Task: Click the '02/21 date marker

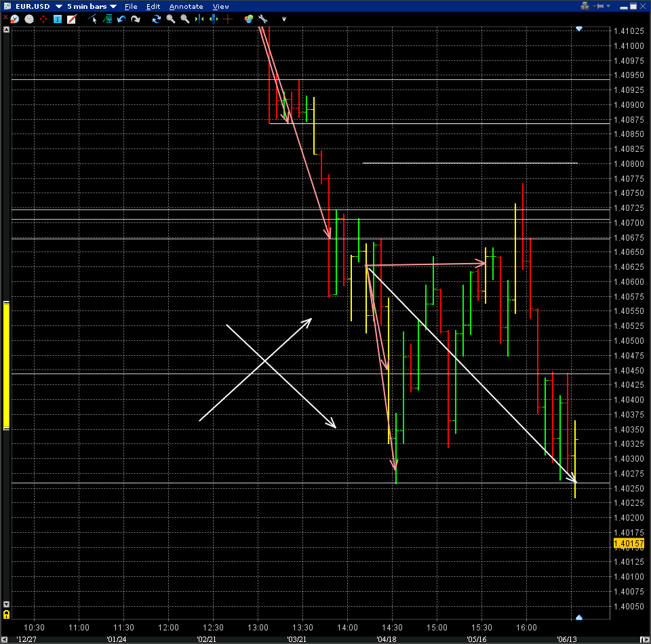Action: pos(206,639)
